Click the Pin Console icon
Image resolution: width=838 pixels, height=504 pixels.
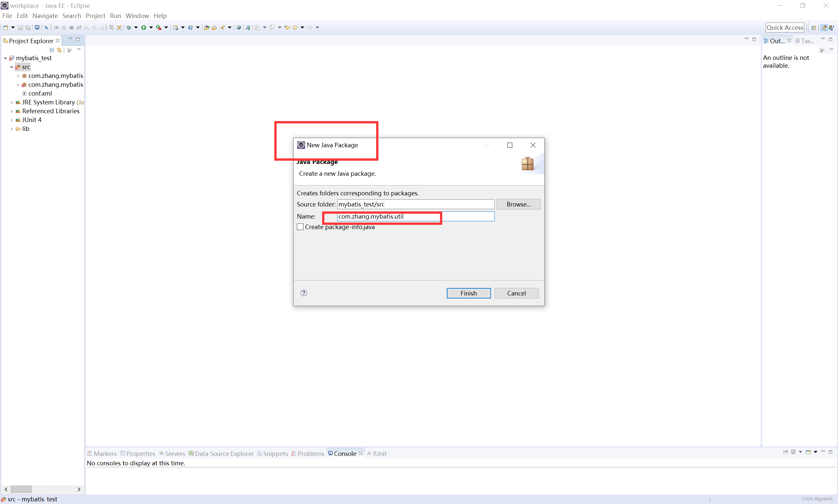tap(785, 452)
